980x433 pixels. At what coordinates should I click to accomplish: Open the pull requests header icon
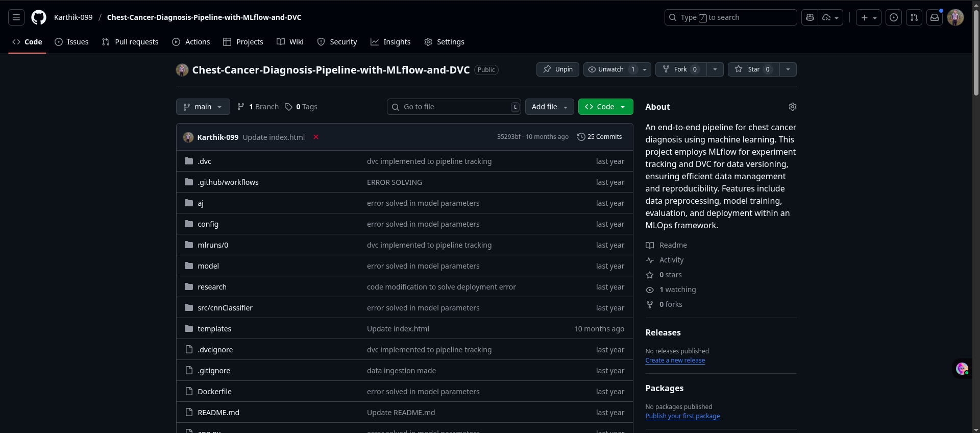914,17
